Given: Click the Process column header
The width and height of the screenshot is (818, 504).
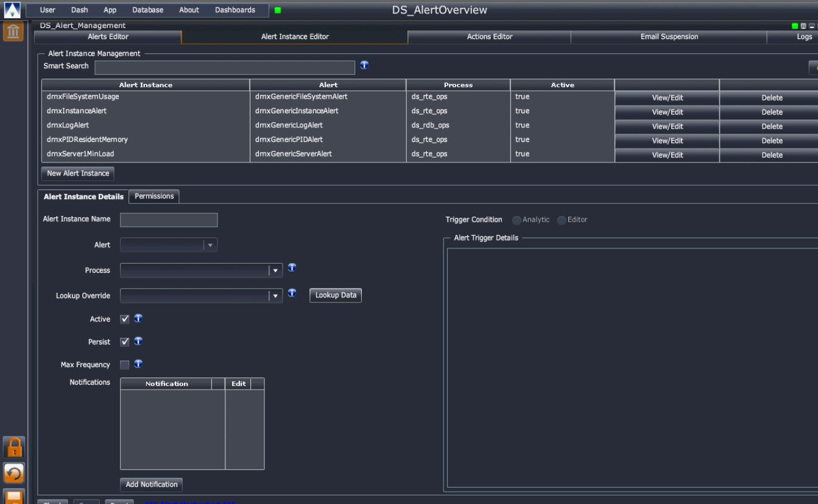Looking at the screenshot, I should click(x=458, y=85).
